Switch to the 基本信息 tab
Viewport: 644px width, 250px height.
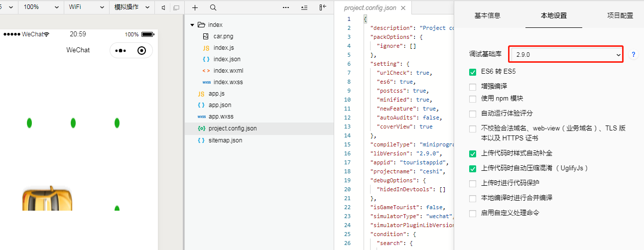tap(487, 15)
